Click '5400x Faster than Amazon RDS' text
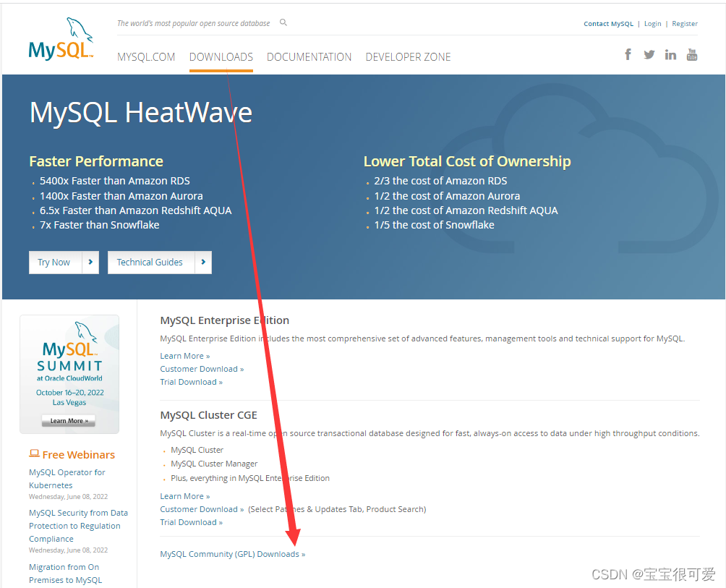The height and width of the screenshot is (588, 726). point(115,181)
